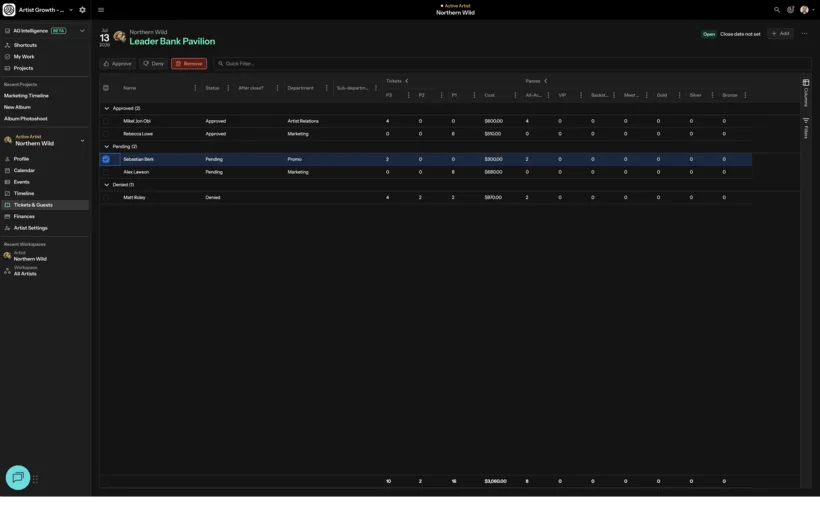This screenshot has height=513, width=820.
Task: Open the settings gear in the sidebar header
Action: tap(82, 10)
